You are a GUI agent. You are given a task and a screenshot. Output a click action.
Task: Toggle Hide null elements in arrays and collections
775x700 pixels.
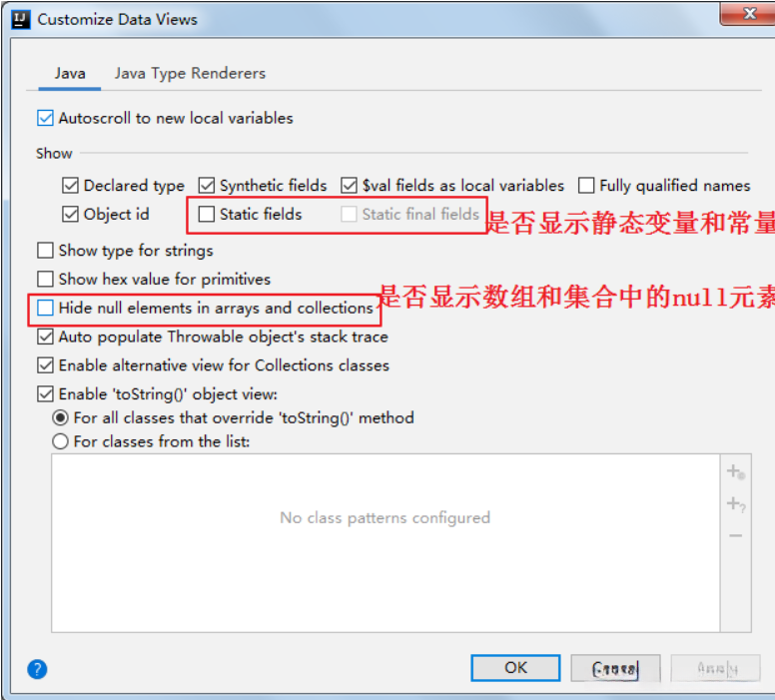[x=45, y=308]
